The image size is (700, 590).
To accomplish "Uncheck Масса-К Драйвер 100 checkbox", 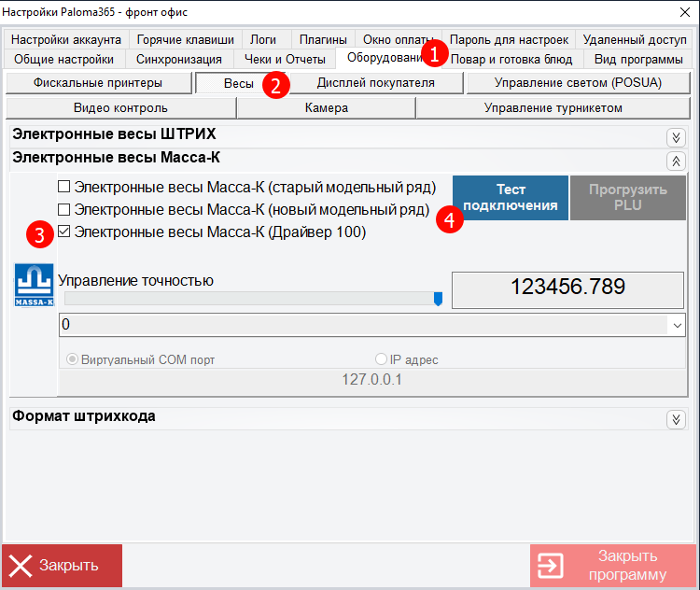I will (x=63, y=232).
